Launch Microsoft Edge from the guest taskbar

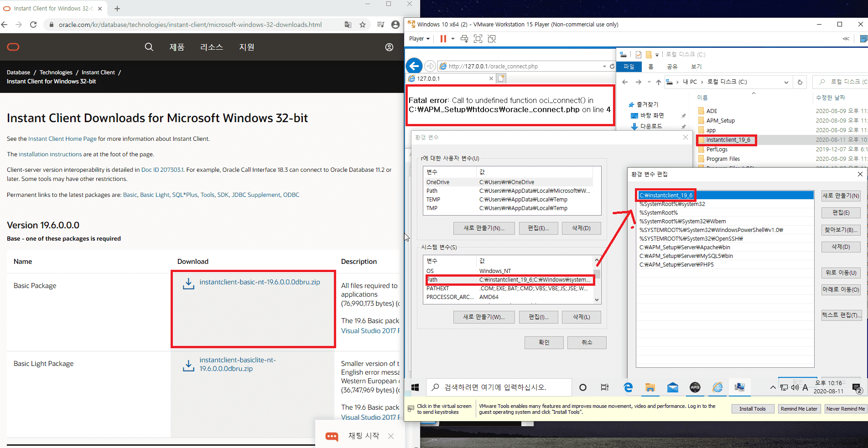click(x=628, y=387)
